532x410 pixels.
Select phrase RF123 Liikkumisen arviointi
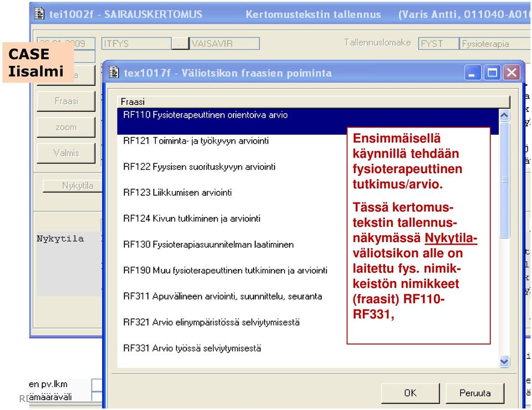pos(178,193)
